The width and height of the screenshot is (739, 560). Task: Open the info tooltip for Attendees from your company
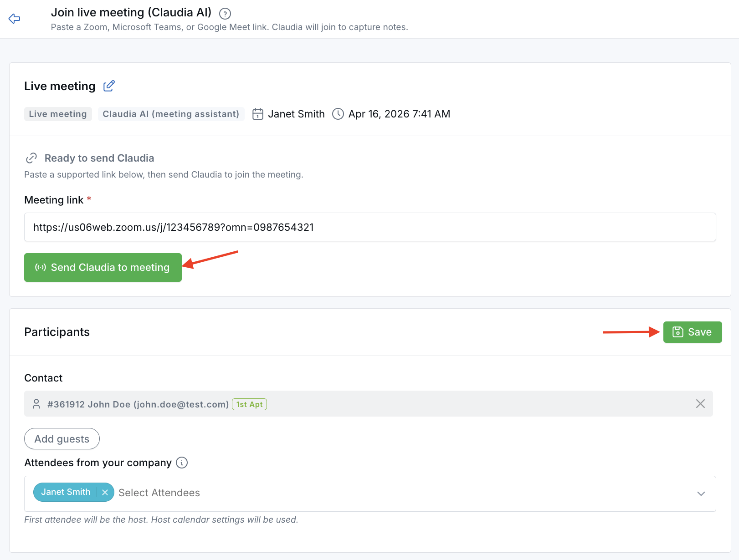point(182,463)
